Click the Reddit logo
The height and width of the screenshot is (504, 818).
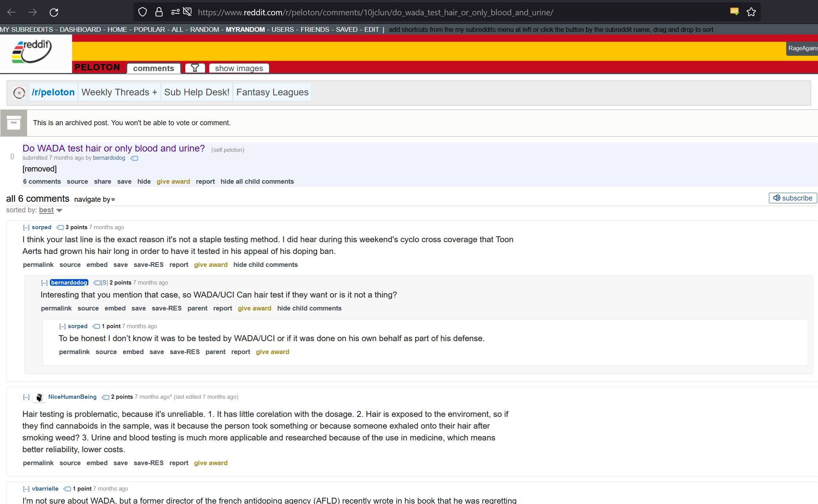tap(32, 52)
